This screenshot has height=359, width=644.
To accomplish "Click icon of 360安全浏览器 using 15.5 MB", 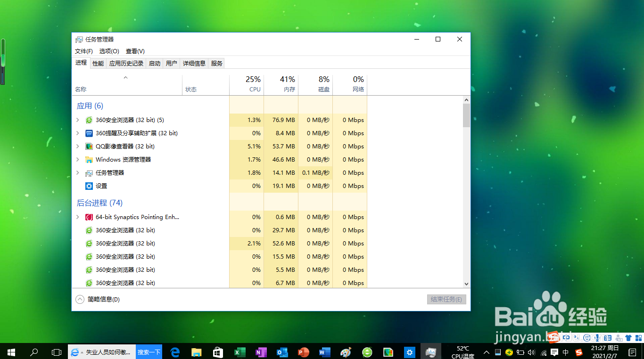I will pyautogui.click(x=89, y=257).
